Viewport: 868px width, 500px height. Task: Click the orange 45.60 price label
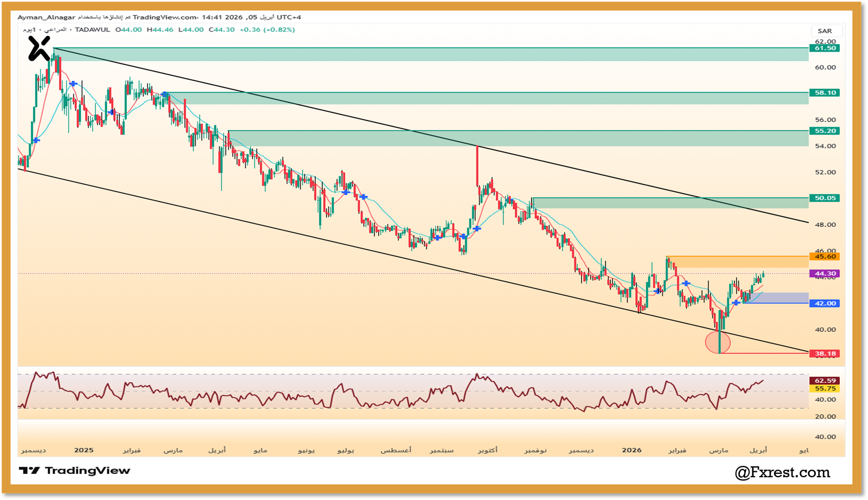click(x=825, y=256)
